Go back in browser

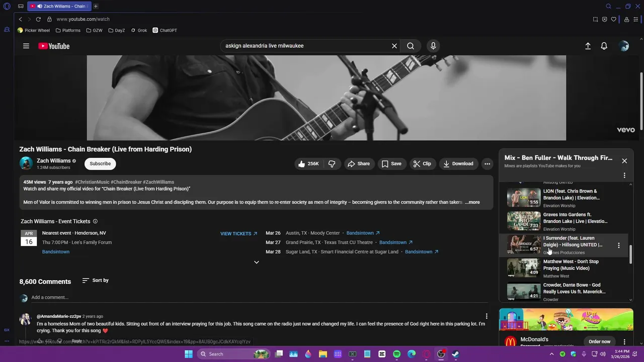tap(20, 19)
